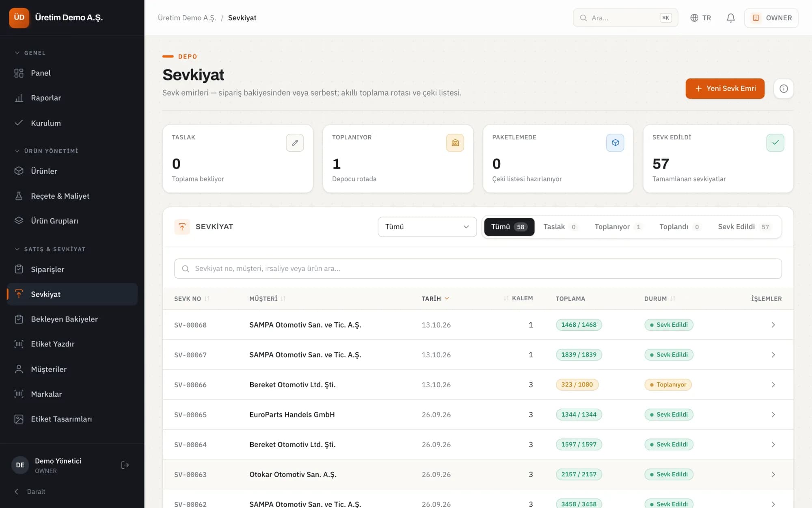Click the 323 / 1080 toplama badge

(577, 385)
